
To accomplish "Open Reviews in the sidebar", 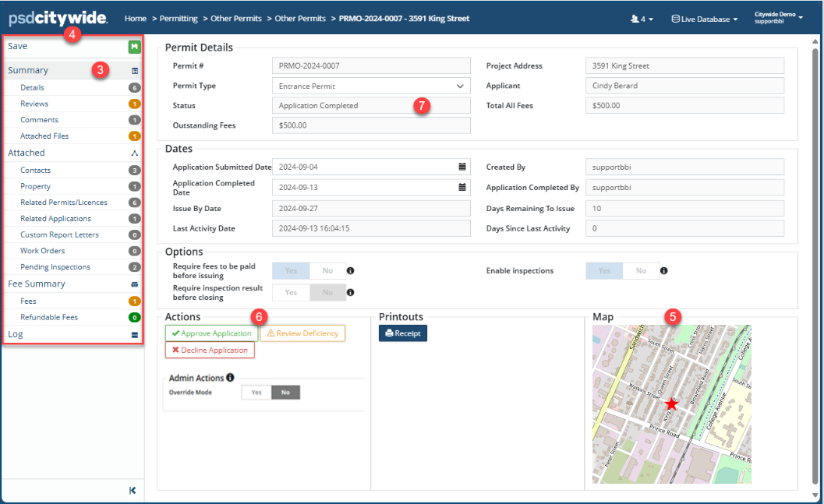I will tap(34, 104).
